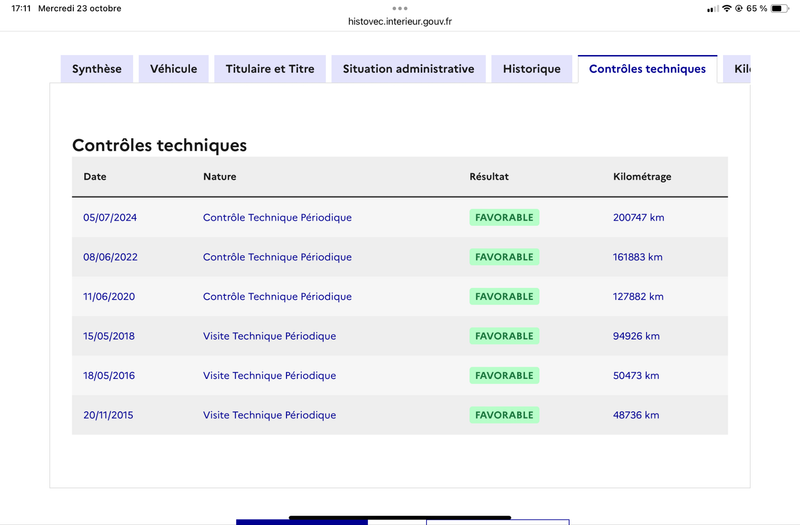Tap the orientation lock status icon
The image size is (800, 525).
(x=738, y=8)
